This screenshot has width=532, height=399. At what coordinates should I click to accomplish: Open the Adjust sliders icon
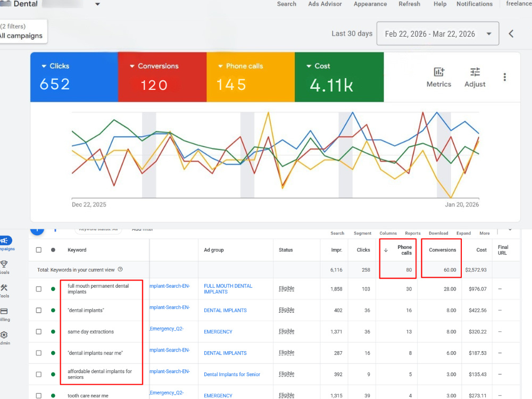(x=475, y=72)
